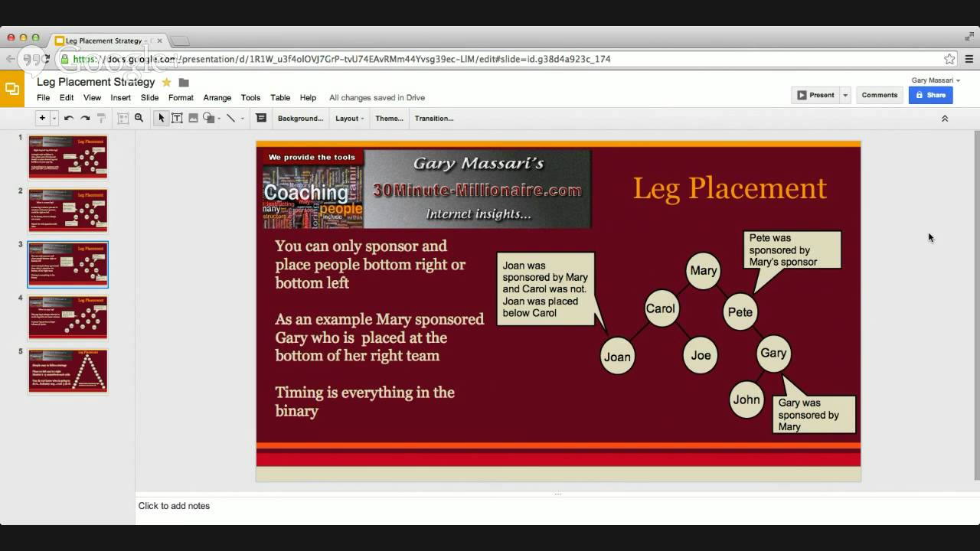The width and height of the screenshot is (980, 551).
Task: Select the paint format tool
Action: pyautogui.click(x=101, y=118)
